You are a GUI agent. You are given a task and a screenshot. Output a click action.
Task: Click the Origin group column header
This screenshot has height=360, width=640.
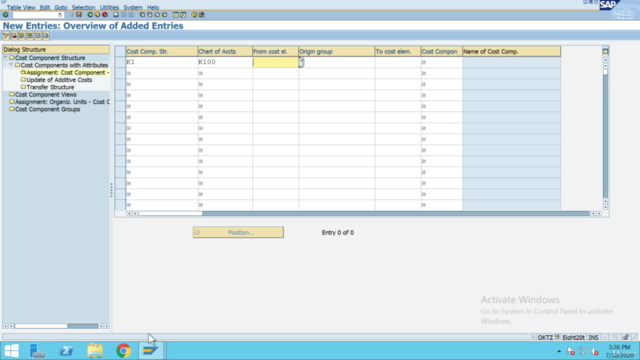click(x=336, y=51)
